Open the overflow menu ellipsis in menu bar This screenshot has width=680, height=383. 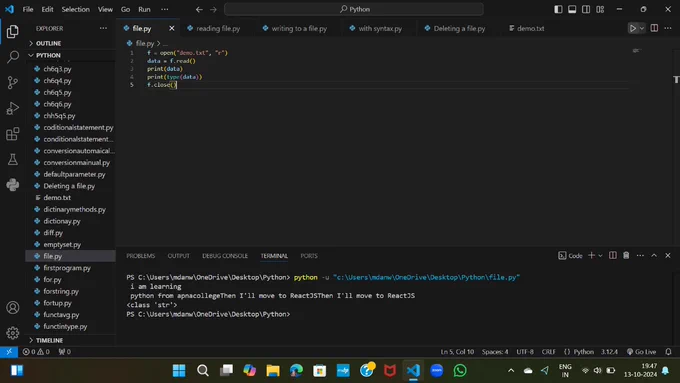click(x=165, y=9)
